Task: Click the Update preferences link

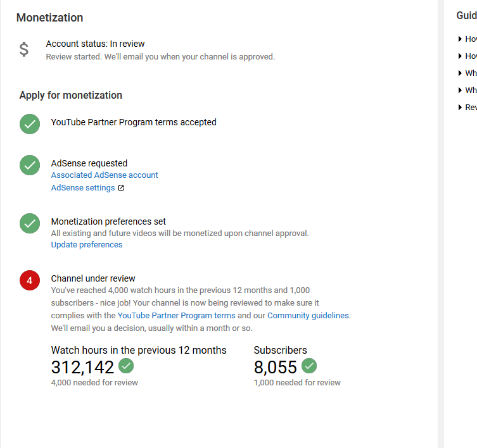Action: (87, 245)
